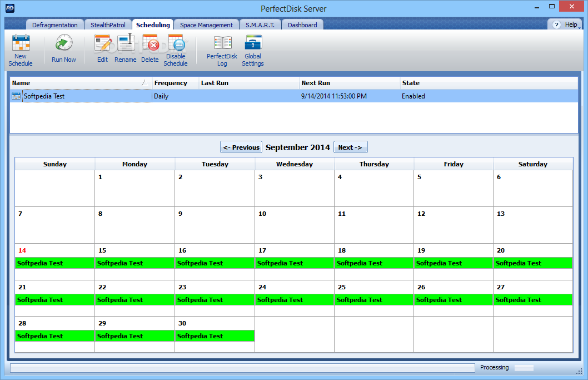The width and height of the screenshot is (588, 380).
Task: Click the Help dropdown arrow
Action: point(579,27)
